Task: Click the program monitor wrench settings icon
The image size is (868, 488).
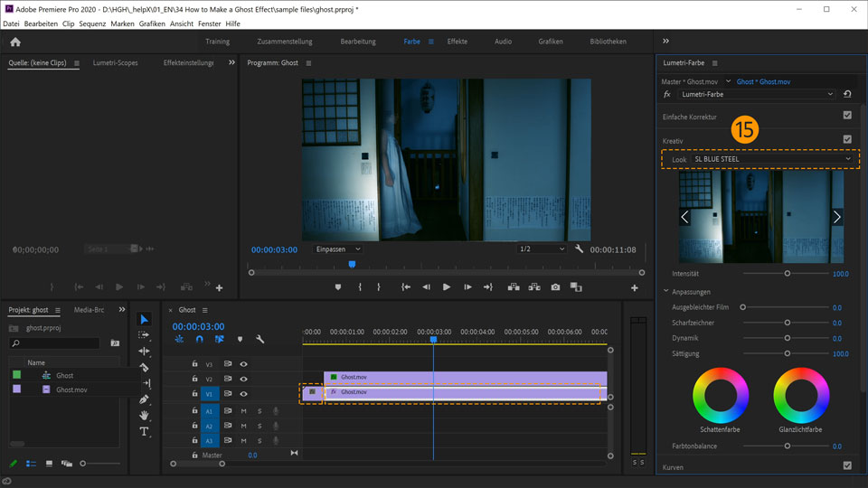Action: (x=579, y=249)
